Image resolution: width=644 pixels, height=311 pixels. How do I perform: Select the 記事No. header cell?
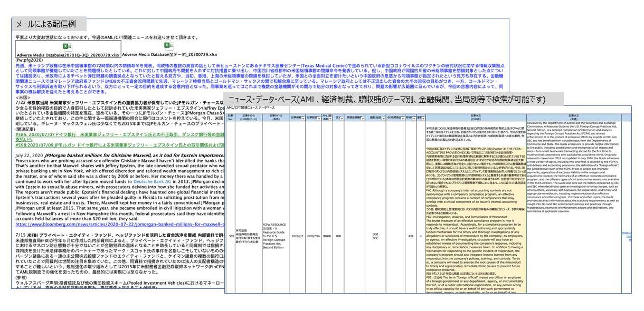231,118
